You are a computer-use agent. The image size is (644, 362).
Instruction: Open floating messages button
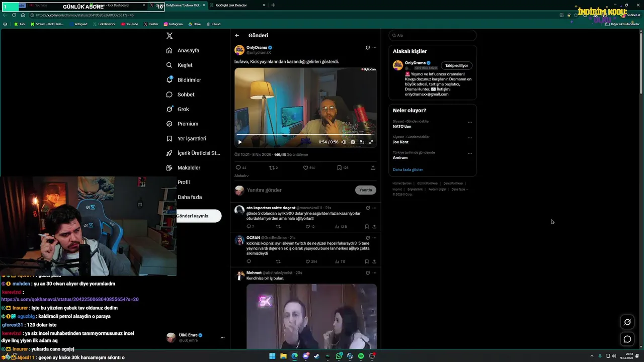point(627,339)
